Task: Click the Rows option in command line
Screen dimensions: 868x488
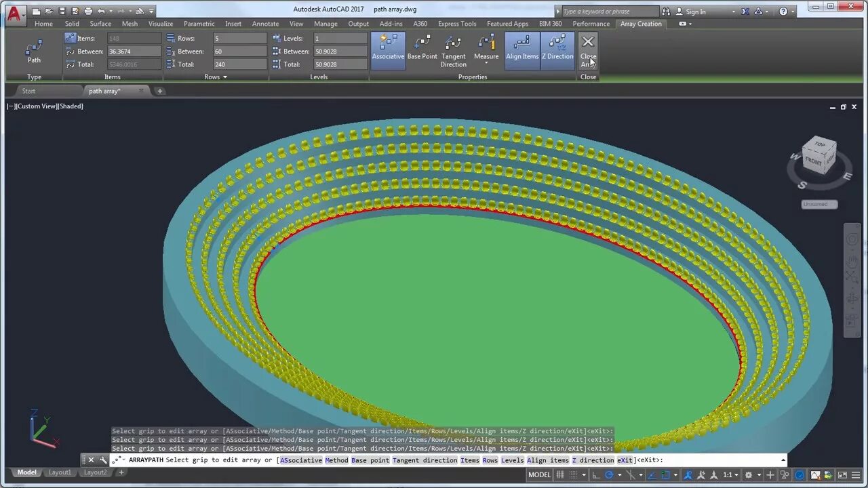Action: [x=490, y=460]
